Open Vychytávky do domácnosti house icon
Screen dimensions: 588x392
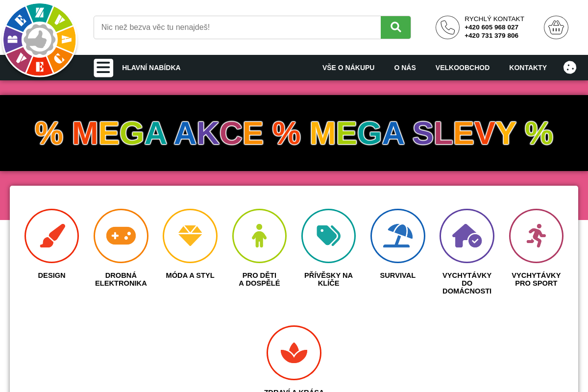point(467,236)
